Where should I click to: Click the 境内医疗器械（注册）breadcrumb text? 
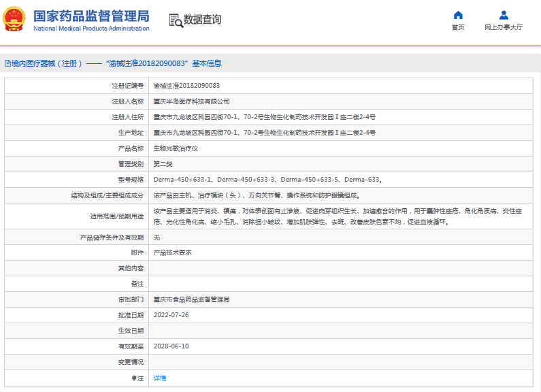coord(47,63)
